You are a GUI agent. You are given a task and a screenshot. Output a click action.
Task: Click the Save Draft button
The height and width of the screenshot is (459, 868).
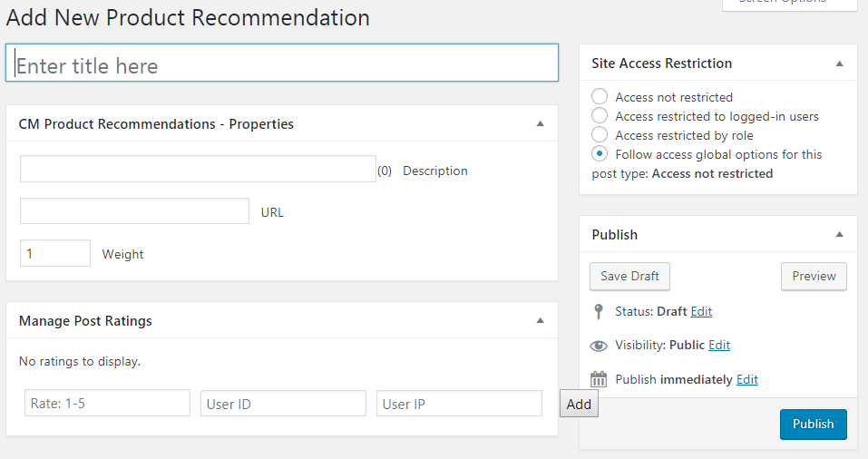[x=630, y=277]
